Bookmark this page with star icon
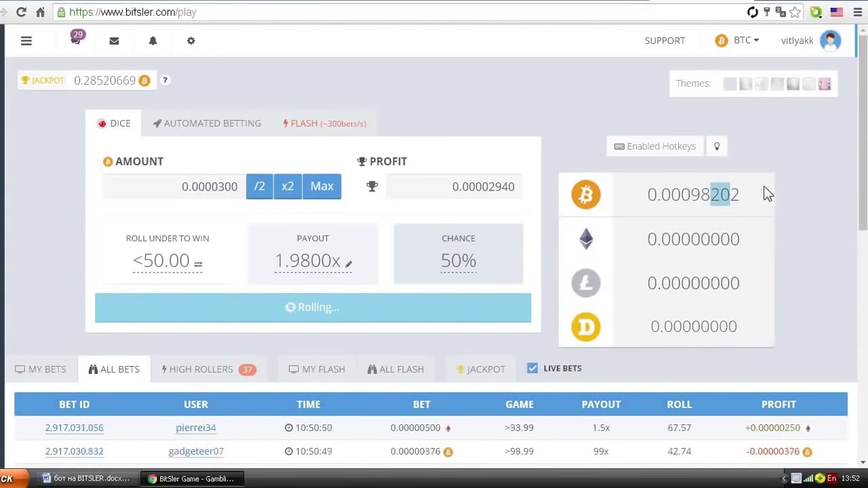This screenshot has height=488, width=868. (795, 12)
